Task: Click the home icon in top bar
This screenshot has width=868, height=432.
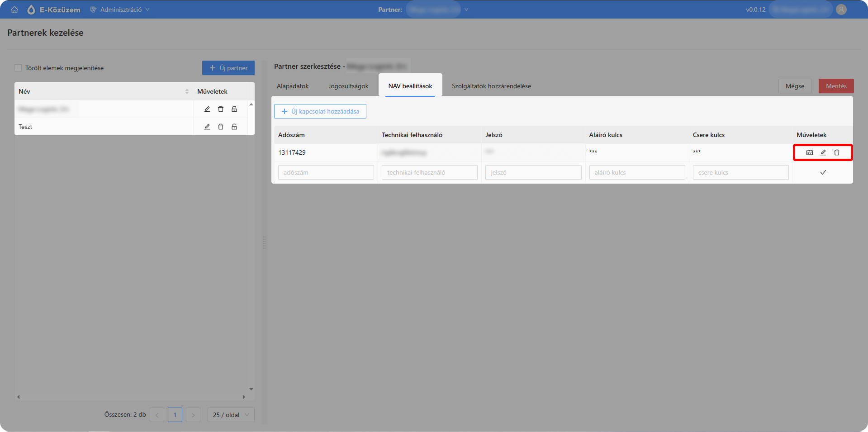Action: pos(14,9)
